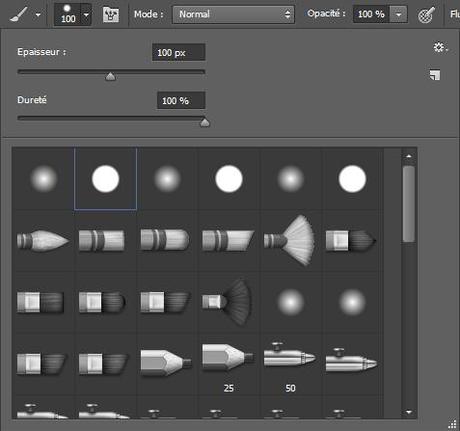Click the Dureté slider handle
This screenshot has width=460, height=431.
click(x=205, y=123)
